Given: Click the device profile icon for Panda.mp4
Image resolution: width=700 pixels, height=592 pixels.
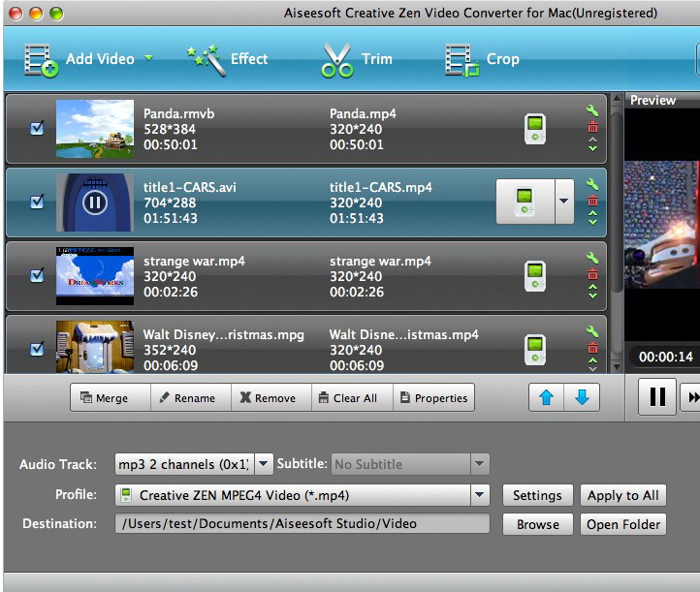Looking at the screenshot, I should [535, 129].
